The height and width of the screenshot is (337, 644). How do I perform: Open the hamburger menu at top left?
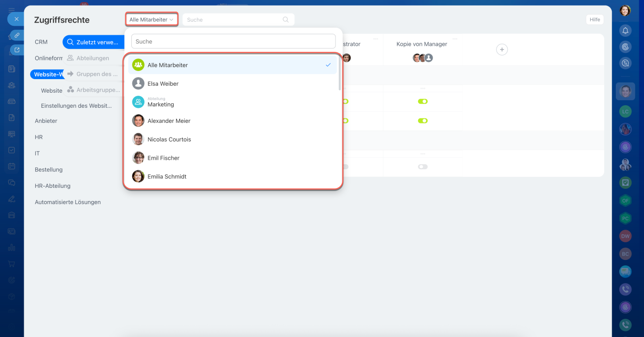(12, 10)
